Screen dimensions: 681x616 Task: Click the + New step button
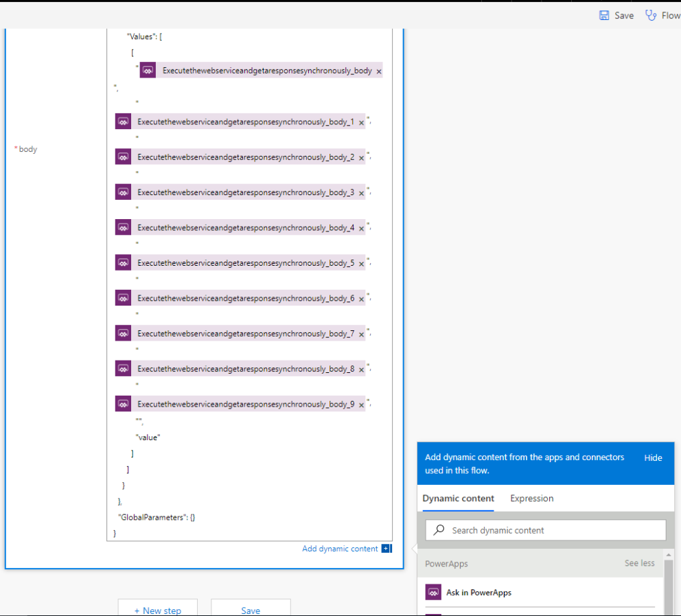pyautogui.click(x=157, y=610)
